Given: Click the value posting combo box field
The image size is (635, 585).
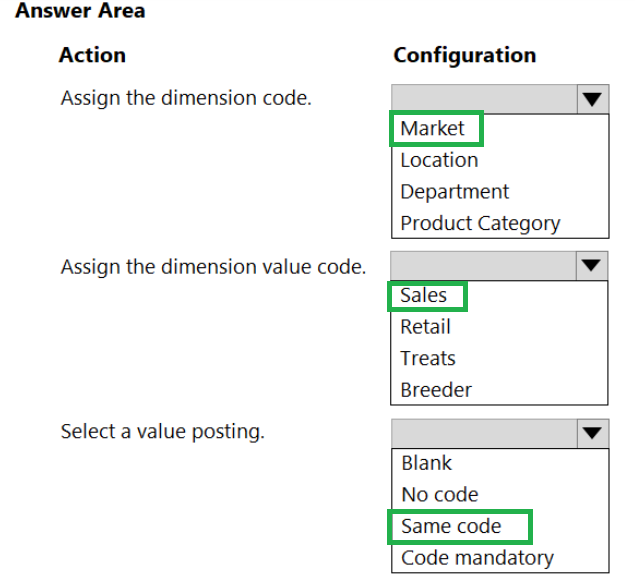Looking at the screenshot, I should [x=484, y=434].
